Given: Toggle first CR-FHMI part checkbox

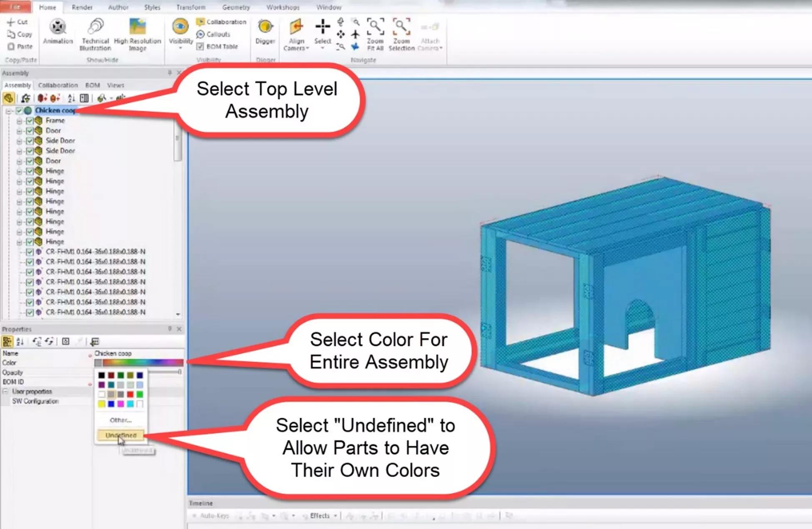Looking at the screenshot, I should tap(30, 252).
